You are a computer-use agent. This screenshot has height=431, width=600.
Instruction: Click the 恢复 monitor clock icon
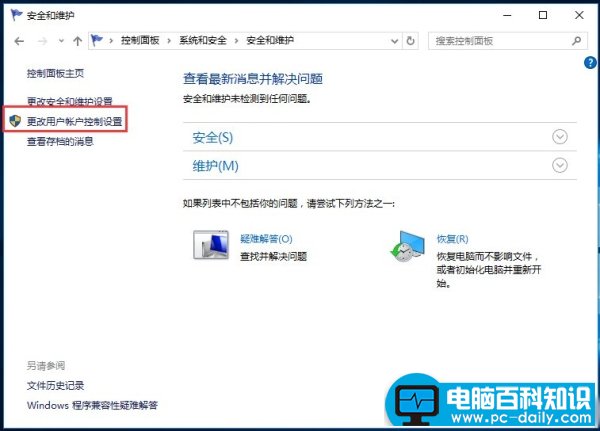[x=407, y=246]
